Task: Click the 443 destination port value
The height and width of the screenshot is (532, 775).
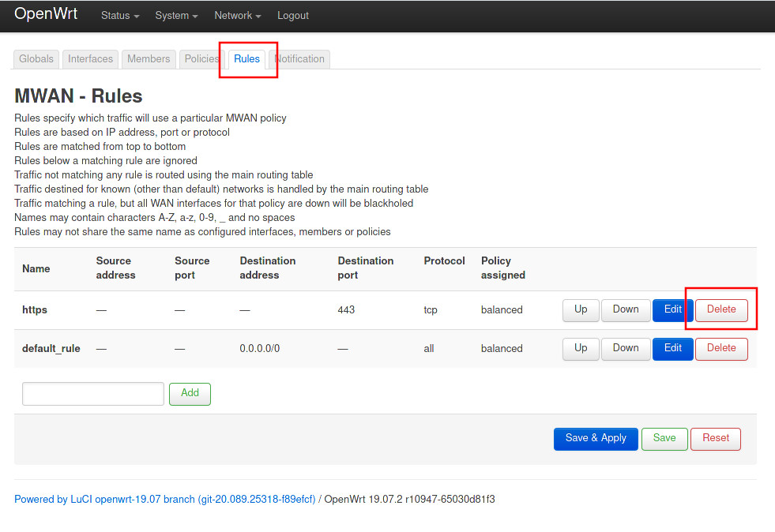Action: tap(346, 309)
